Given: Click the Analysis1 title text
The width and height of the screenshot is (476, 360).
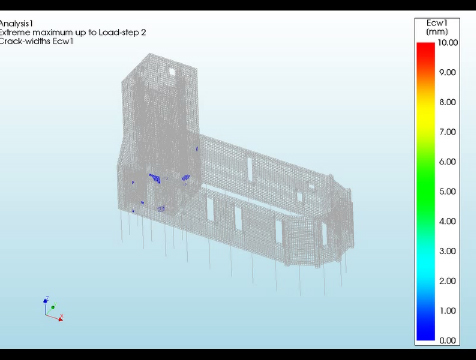Looking at the screenshot, I should coord(16,24).
